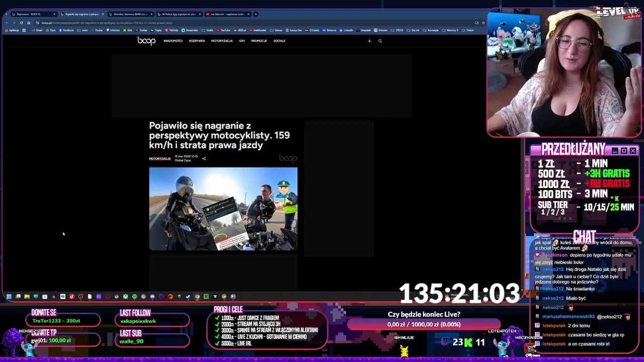Screen dimensions: 644x362
Task: Open the Unsplash bookmark
Action: [363, 30]
